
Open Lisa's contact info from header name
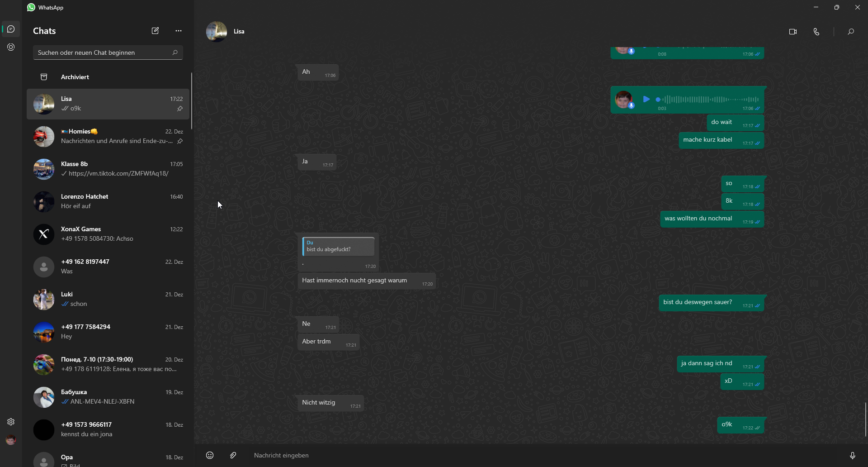(x=239, y=31)
